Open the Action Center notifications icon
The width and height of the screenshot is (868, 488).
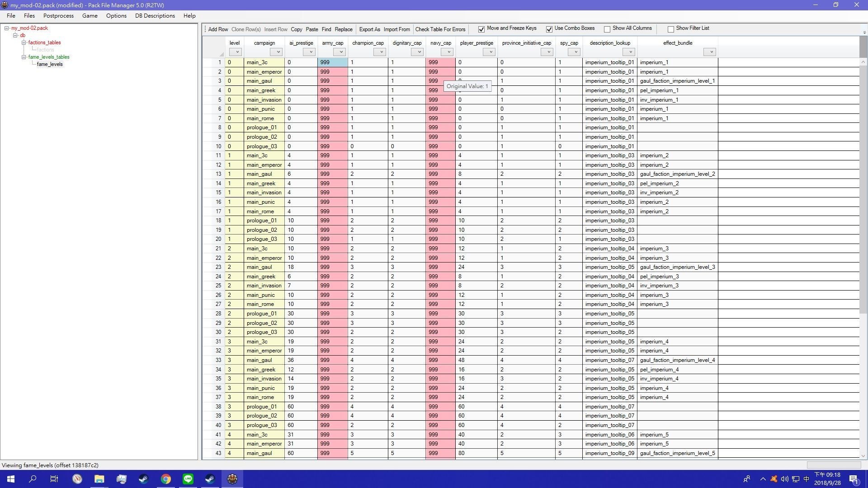click(x=854, y=479)
